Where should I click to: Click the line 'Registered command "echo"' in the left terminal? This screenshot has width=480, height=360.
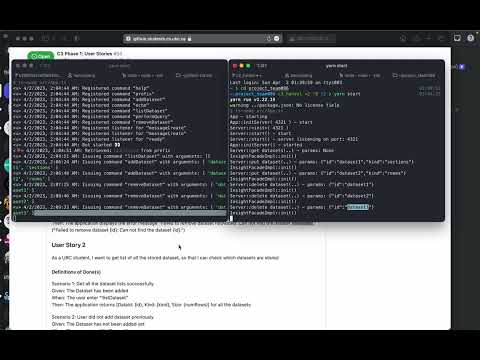[x=81, y=105]
